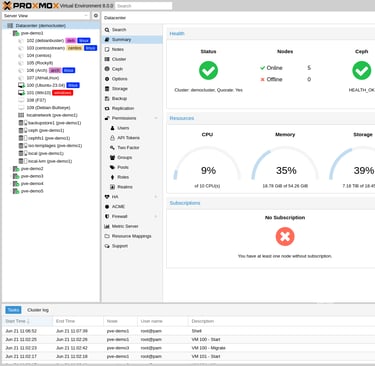Click the Ceph icon in the side menu
375x366 pixels.
pos(107,69)
